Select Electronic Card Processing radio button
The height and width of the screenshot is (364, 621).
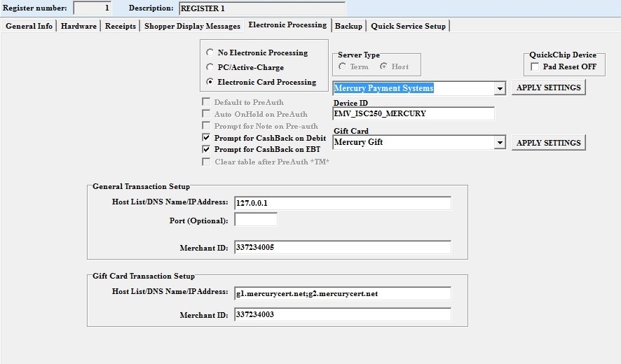[210, 82]
